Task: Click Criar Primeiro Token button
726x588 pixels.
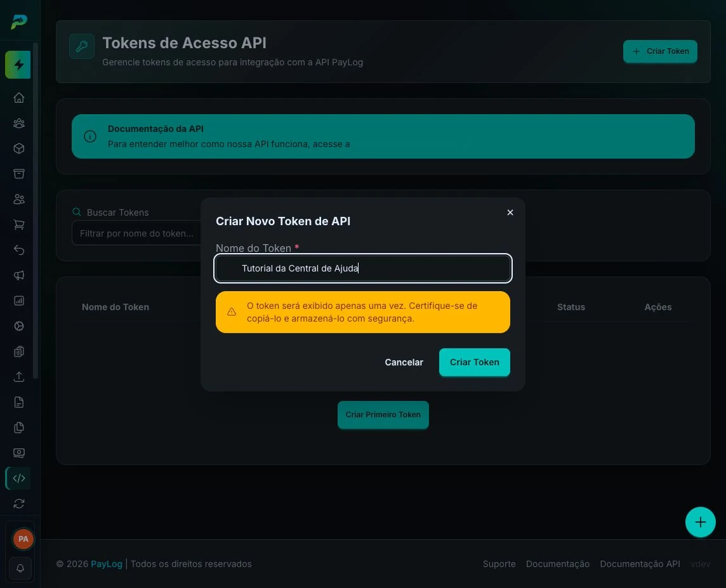Action: [383, 414]
